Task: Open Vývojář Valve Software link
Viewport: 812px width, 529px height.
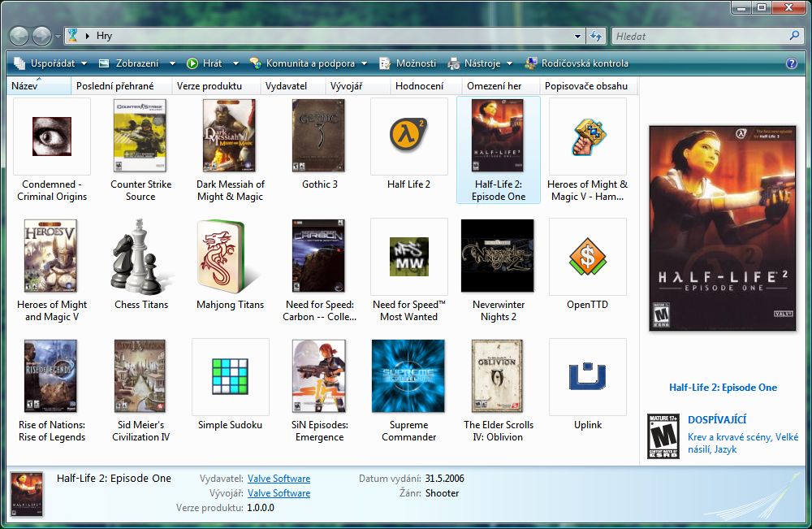Action: click(x=279, y=493)
